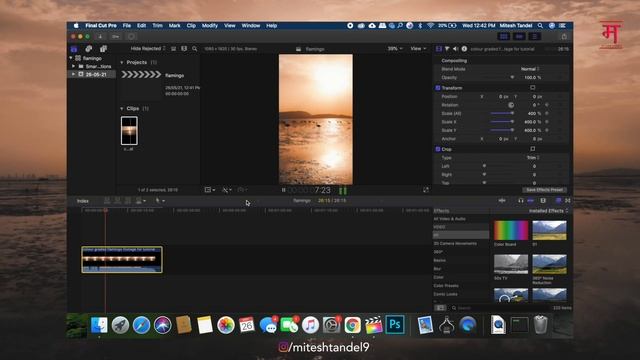Open the viewer zoom percentage dropdown

(395, 49)
